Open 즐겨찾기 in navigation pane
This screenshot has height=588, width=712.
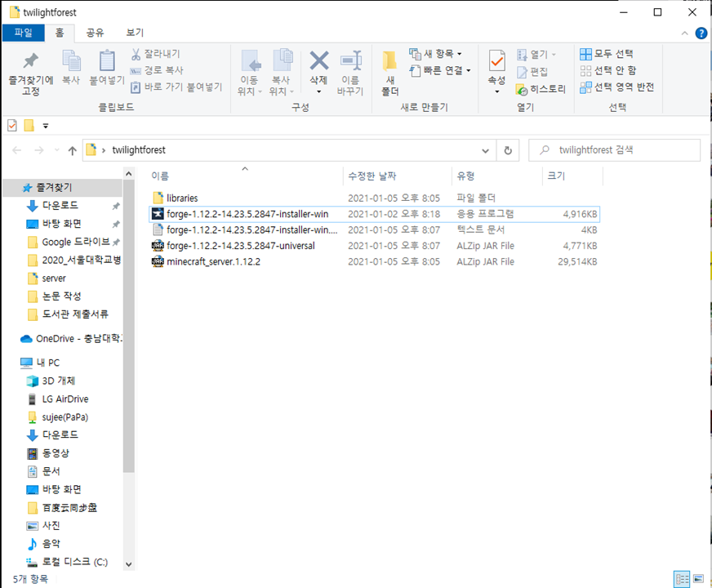(x=63, y=188)
